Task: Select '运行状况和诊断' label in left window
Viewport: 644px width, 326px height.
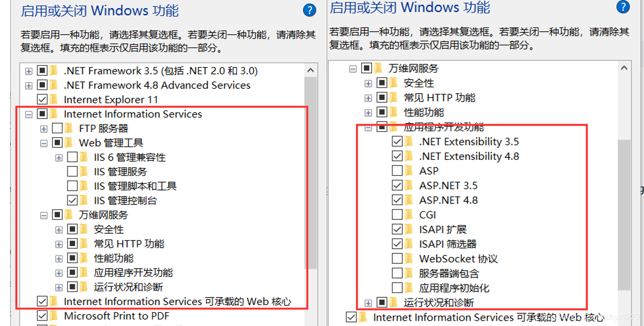Action: 128,287
